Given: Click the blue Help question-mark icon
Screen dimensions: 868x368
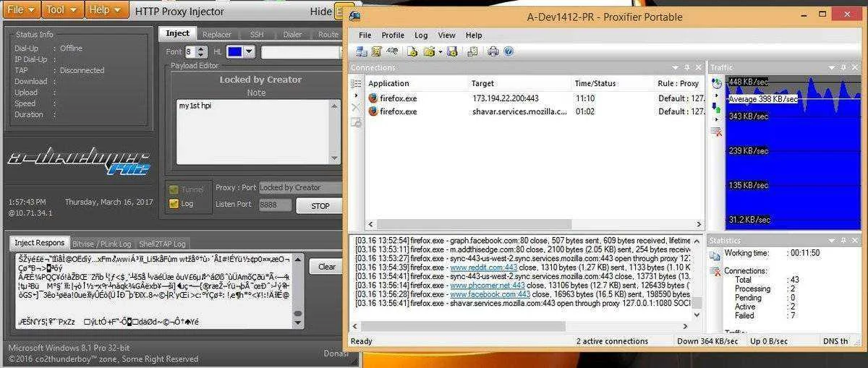Looking at the screenshot, I should click(x=509, y=51).
